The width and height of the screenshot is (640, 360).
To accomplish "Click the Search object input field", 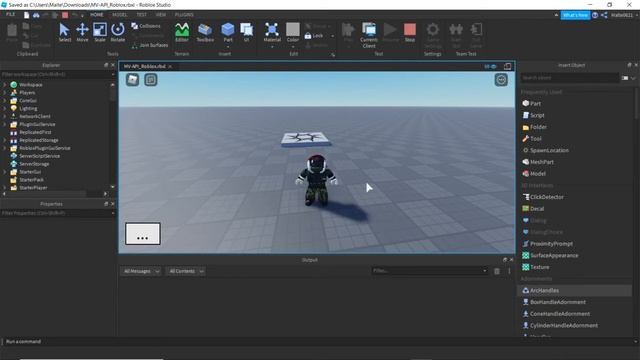I will pos(569,78).
